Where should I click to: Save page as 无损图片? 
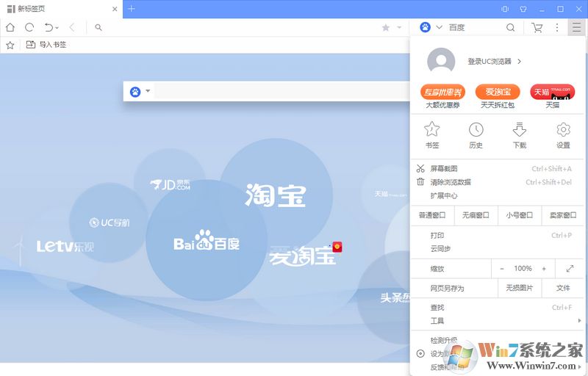tap(520, 288)
